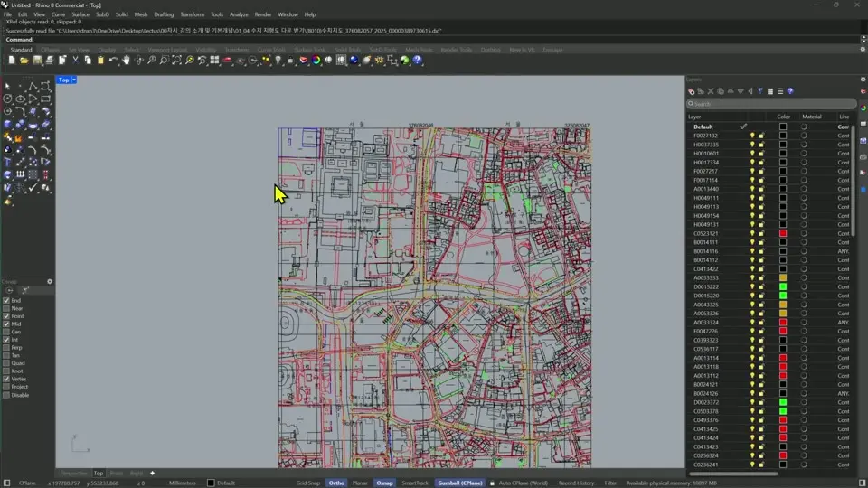Open Linetype dropdown for layer B0024126
868x488 pixels.
point(844,393)
